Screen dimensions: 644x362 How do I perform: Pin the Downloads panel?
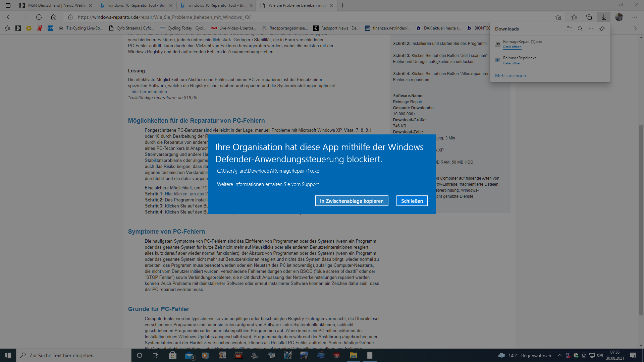click(602, 29)
